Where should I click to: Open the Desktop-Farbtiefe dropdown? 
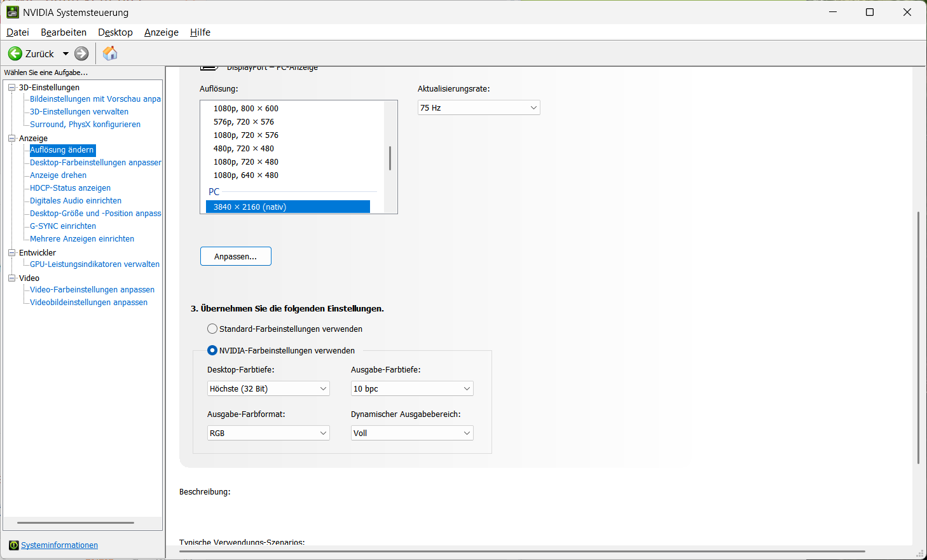tap(268, 388)
